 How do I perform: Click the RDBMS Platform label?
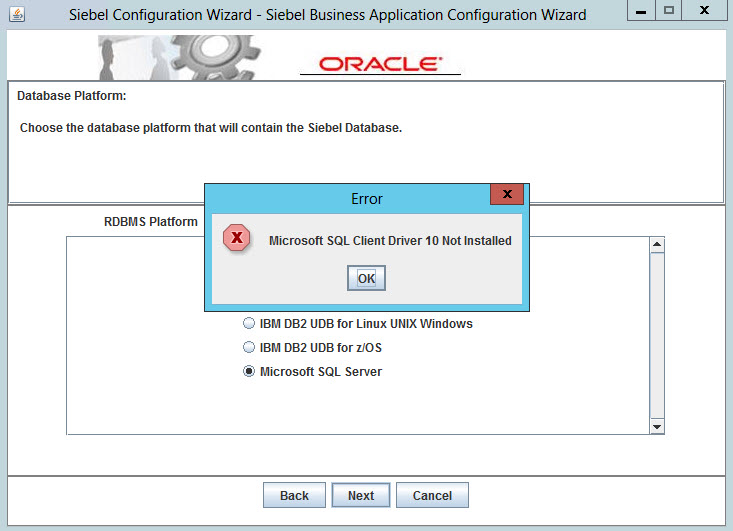[x=151, y=222]
